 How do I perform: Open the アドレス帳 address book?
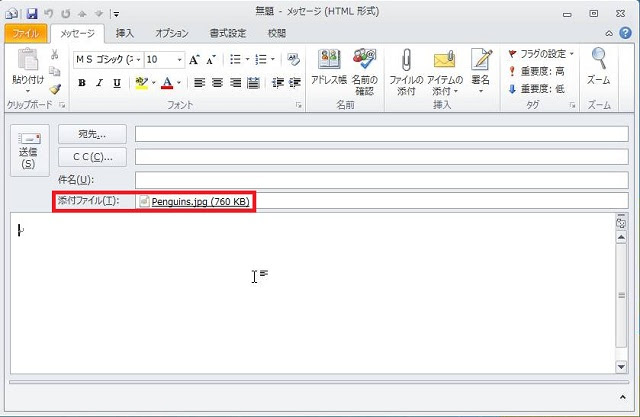click(x=329, y=69)
